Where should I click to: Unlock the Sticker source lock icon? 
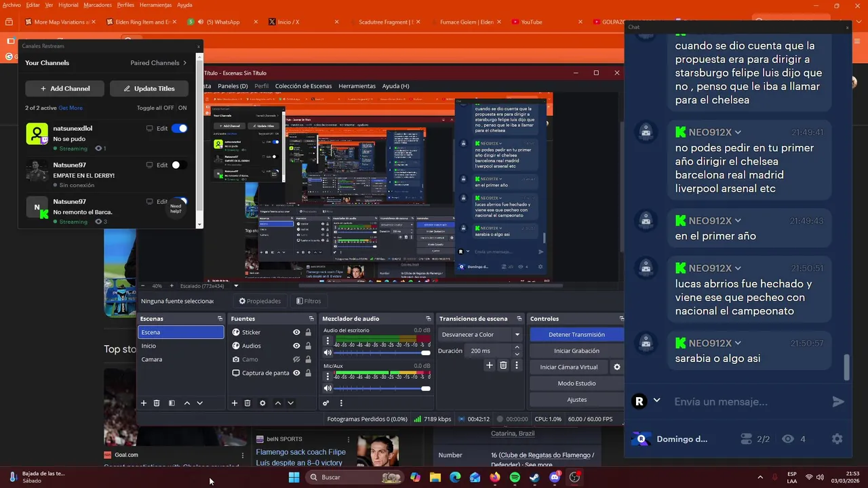[308, 332]
